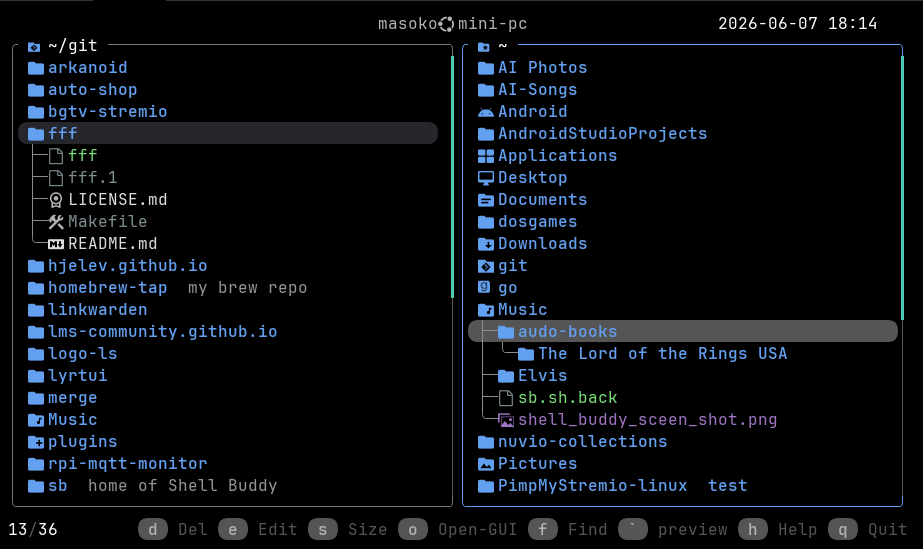Click the LICENSE.md certificate icon
The image size is (923, 549).
click(x=56, y=200)
